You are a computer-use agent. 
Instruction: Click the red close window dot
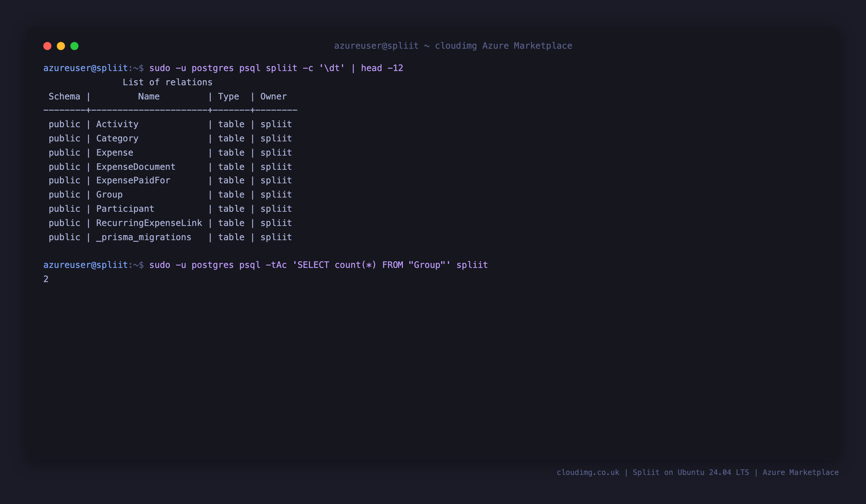click(x=47, y=46)
